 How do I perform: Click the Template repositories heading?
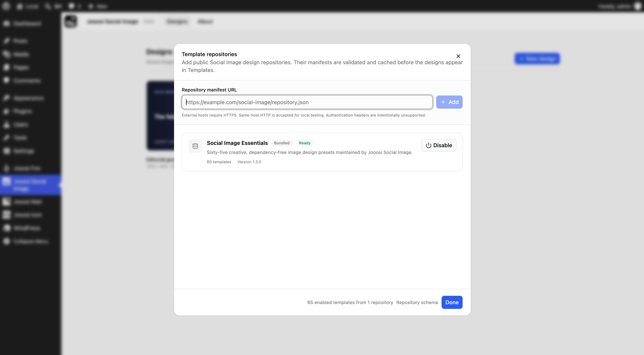tap(209, 54)
